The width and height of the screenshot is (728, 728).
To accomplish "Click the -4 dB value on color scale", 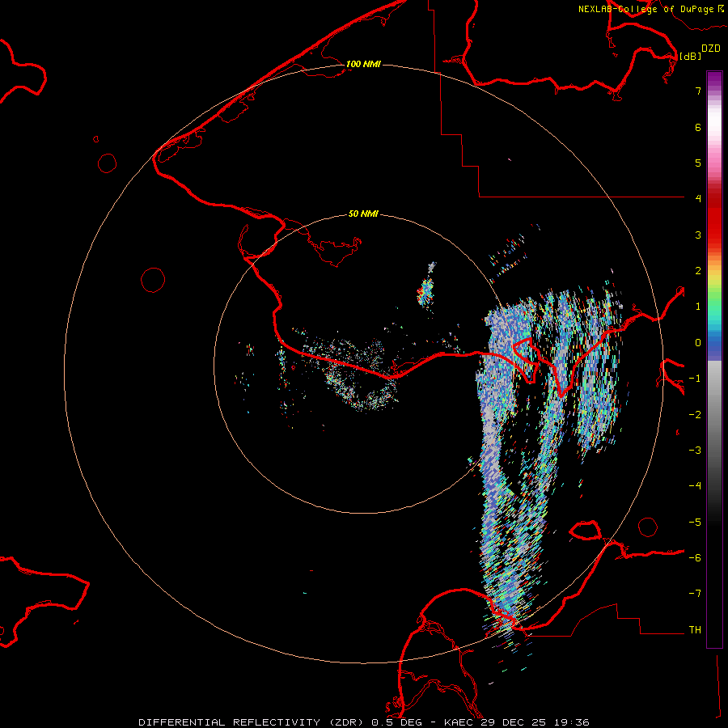I will point(695,486).
